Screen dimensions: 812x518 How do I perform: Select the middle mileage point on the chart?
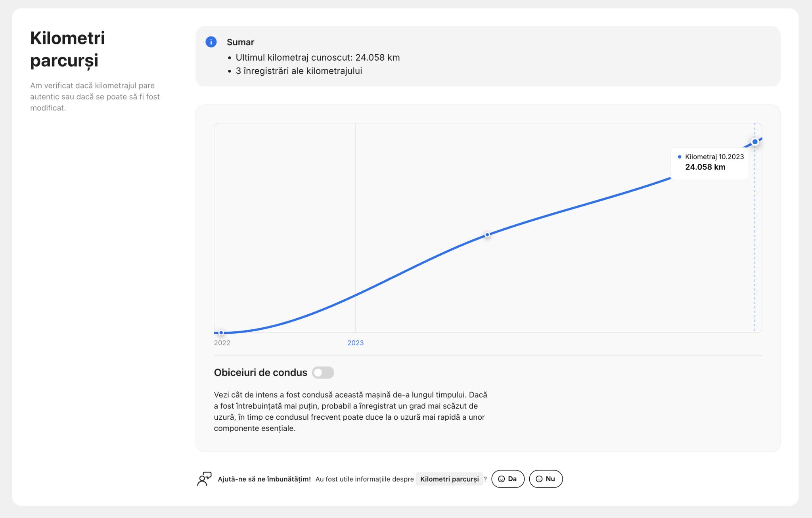tap(487, 235)
